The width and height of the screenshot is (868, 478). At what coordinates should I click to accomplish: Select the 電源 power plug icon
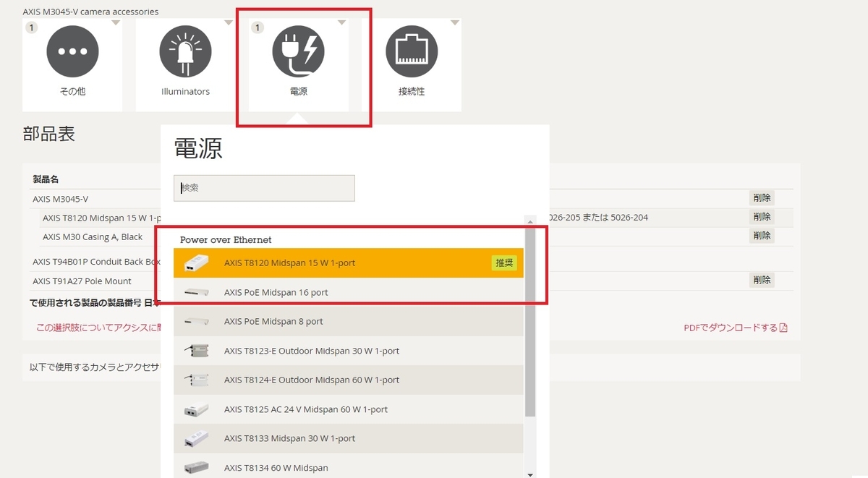[x=298, y=51]
